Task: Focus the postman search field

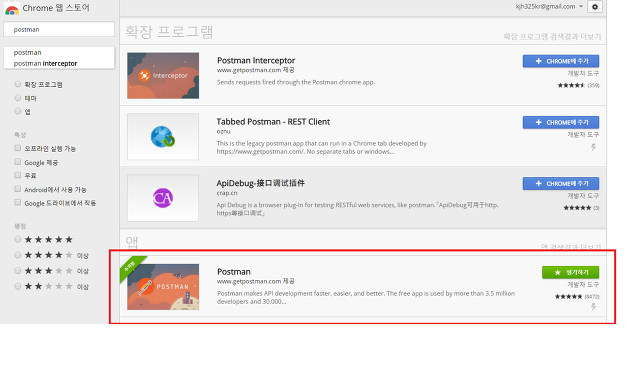Action: (x=59, y=29)
